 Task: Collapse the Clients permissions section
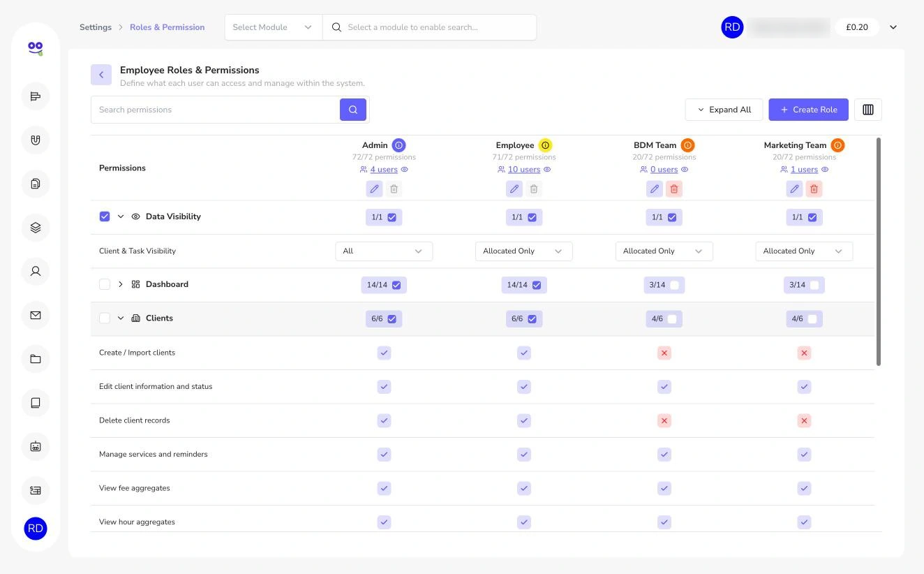[x=121, y=318]
